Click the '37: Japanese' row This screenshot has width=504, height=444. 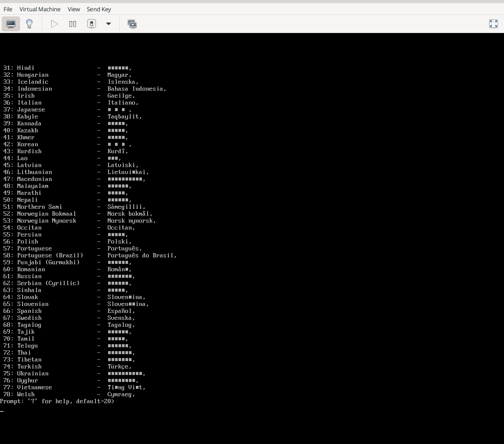coord(67,109)
